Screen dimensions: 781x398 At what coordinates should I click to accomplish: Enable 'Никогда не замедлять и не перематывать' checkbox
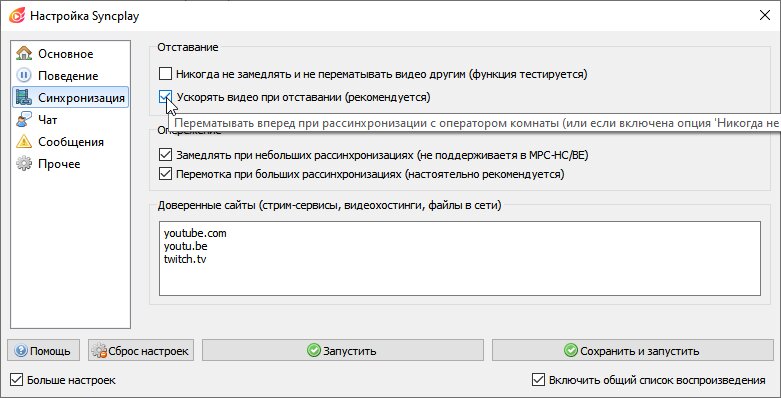click(x=165, y=74)
